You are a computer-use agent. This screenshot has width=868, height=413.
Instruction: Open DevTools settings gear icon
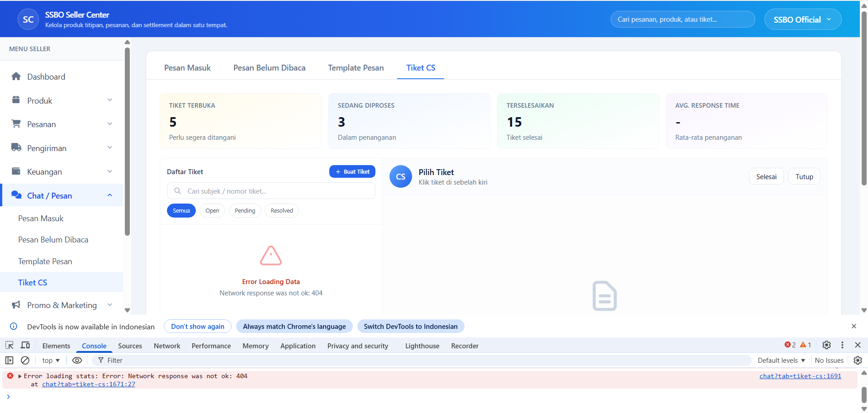coord(826,345)
